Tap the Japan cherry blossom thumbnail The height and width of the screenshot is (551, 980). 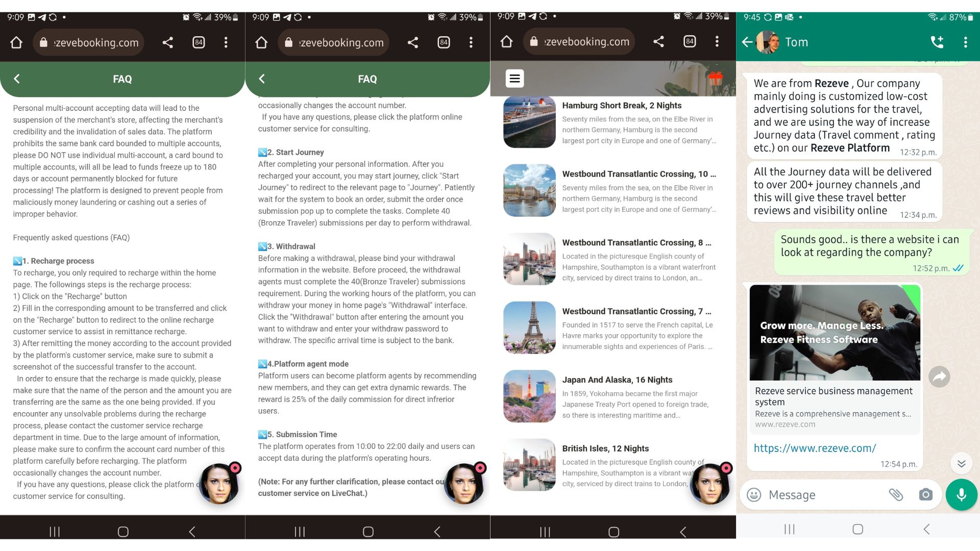tap(529, 396)
